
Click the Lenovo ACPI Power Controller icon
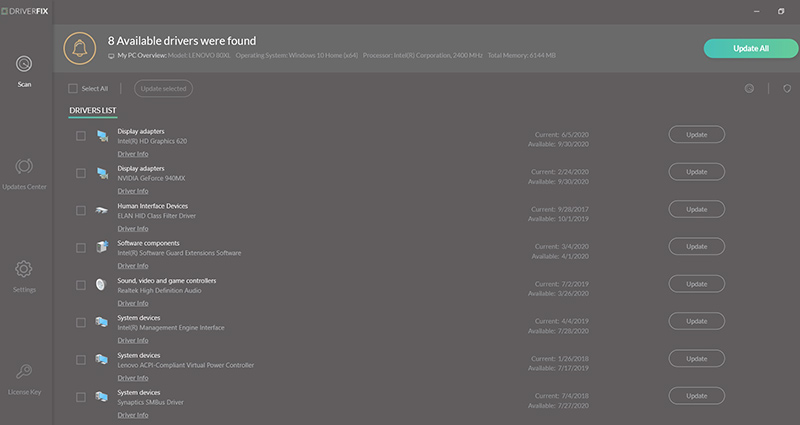(102, 360)
